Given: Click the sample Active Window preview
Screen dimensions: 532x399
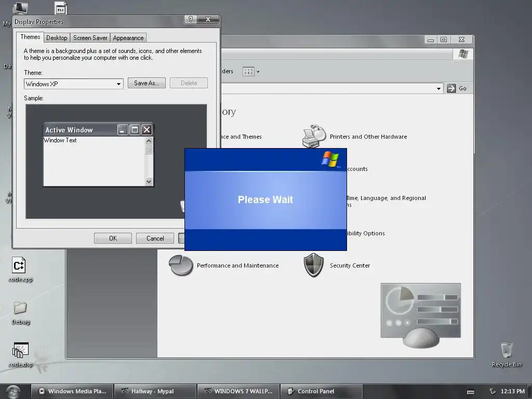Looking at the screenshot, I should tap(98, 155).
